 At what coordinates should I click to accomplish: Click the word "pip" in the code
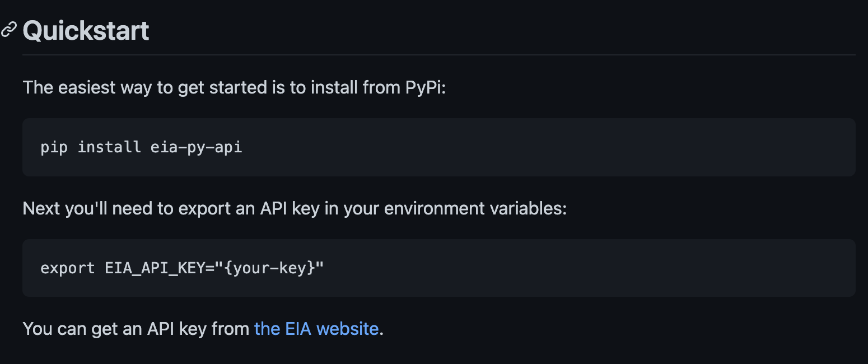coord(54,147)
